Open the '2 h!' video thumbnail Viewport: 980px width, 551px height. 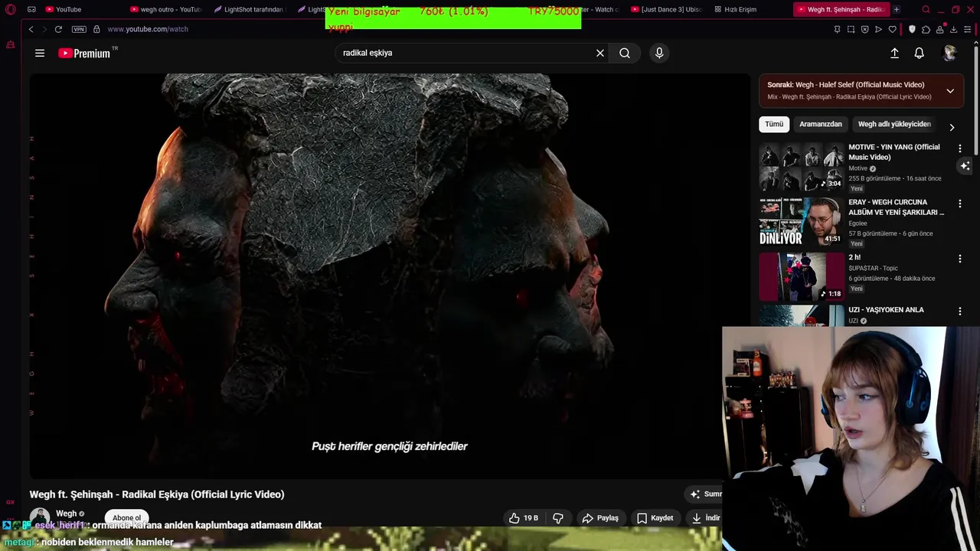point(802,277)
